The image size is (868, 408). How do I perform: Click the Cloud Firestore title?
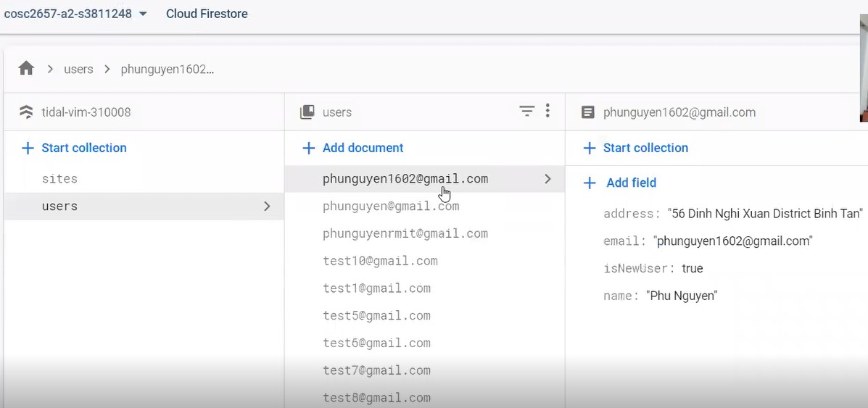tap(207, 14)
